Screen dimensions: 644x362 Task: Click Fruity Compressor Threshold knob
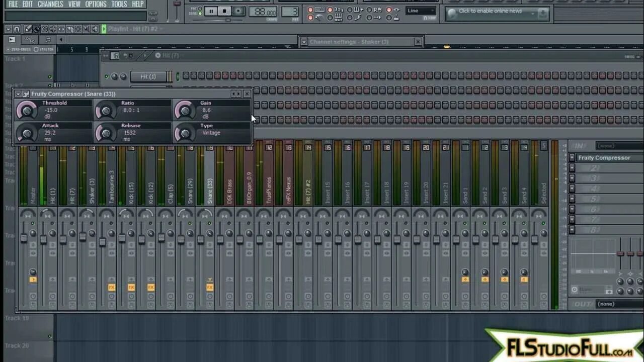(27, 110)
